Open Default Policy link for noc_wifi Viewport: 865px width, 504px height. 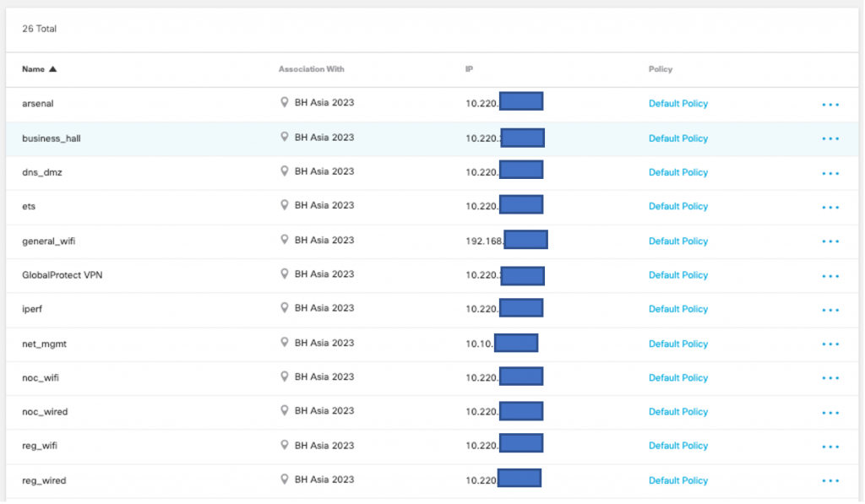pos(677,378)
